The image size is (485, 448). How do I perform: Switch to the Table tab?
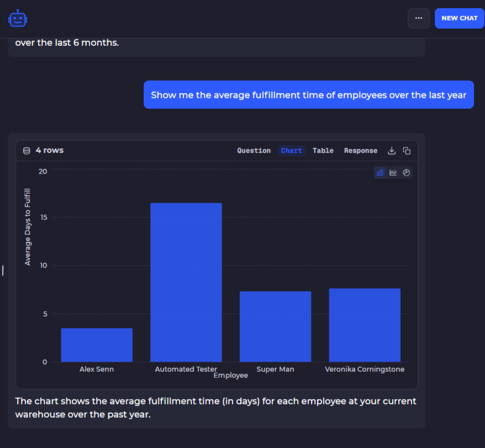click(323, 151)
